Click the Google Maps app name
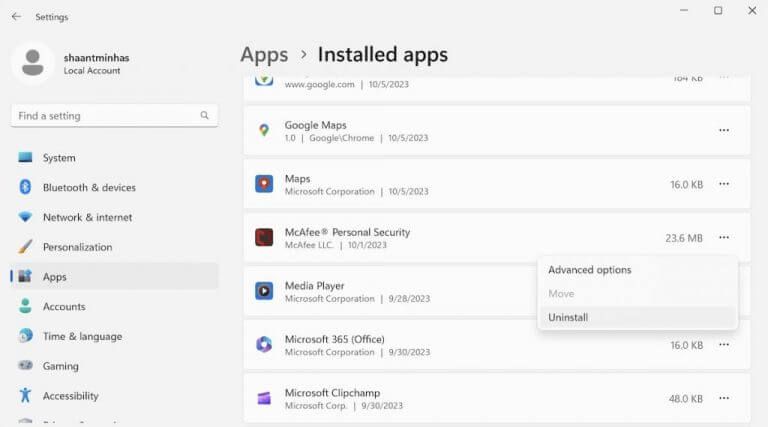Screen dimensions: 768x427 click(315, 125)
